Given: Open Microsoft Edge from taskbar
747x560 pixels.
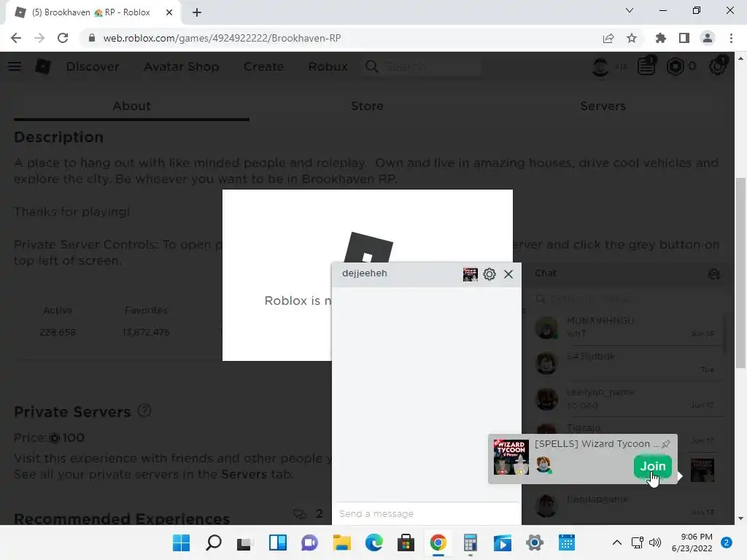Looking at the screenshot, I should (374, 542).
